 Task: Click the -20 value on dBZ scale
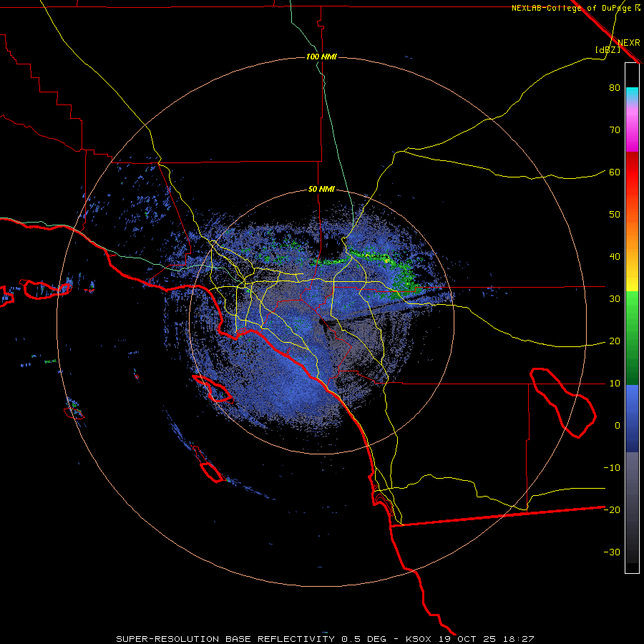(x=612, y=510)
